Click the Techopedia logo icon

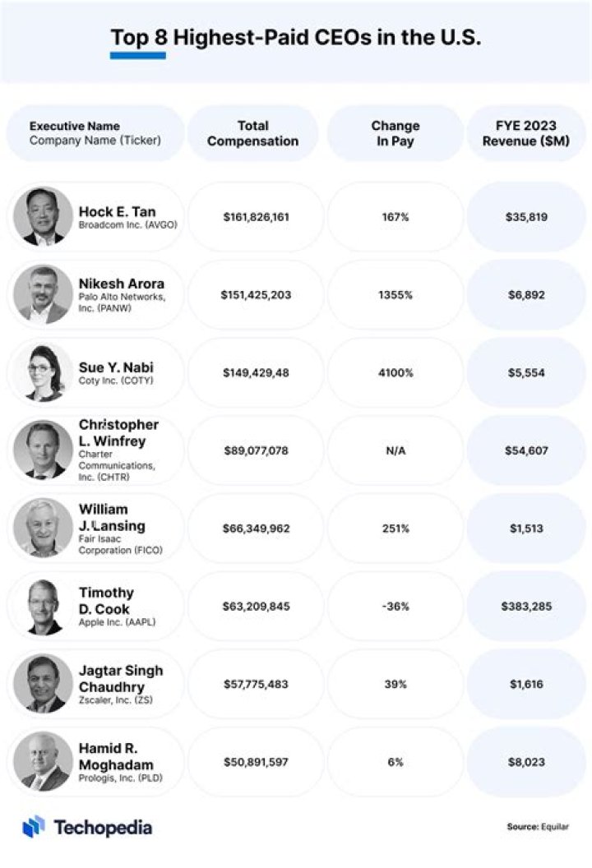(33, 826)
